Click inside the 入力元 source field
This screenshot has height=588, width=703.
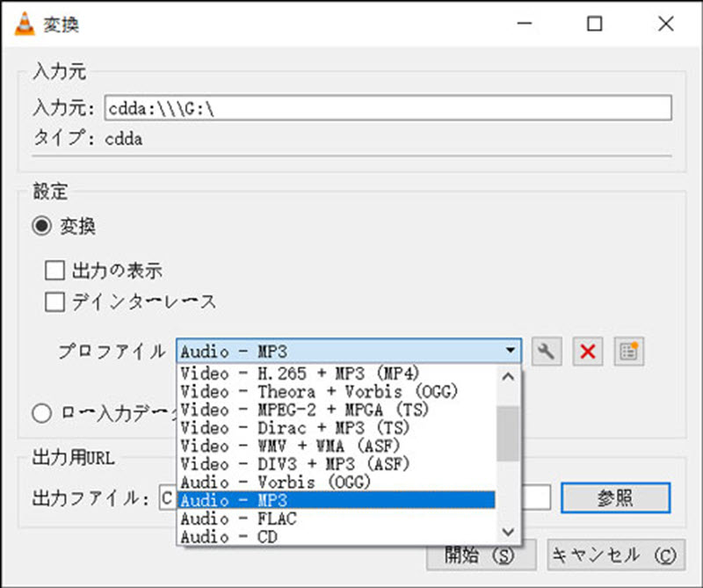pyautogui.click(x=351, y=107)
